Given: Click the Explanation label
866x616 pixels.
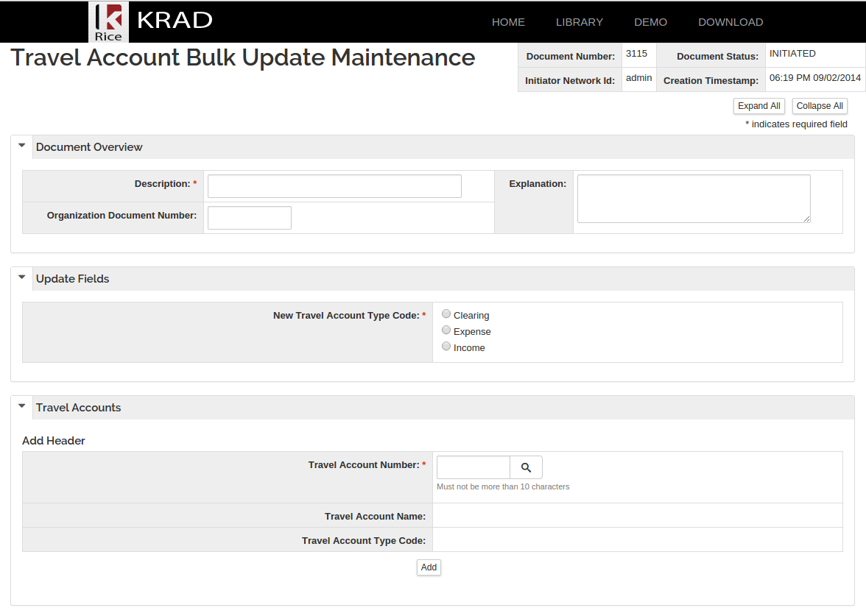Looking at the screenshot, I should tap(538, 184).
